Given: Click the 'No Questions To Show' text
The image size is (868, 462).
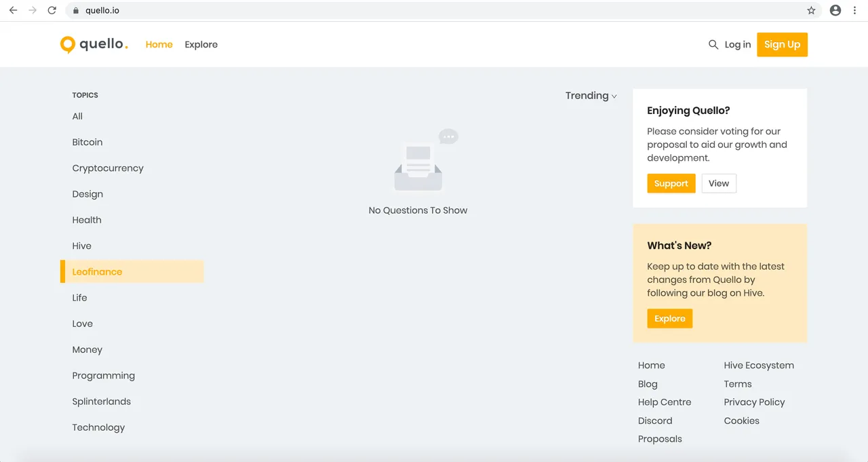Looking at the screenshot, I should [418, 210].
